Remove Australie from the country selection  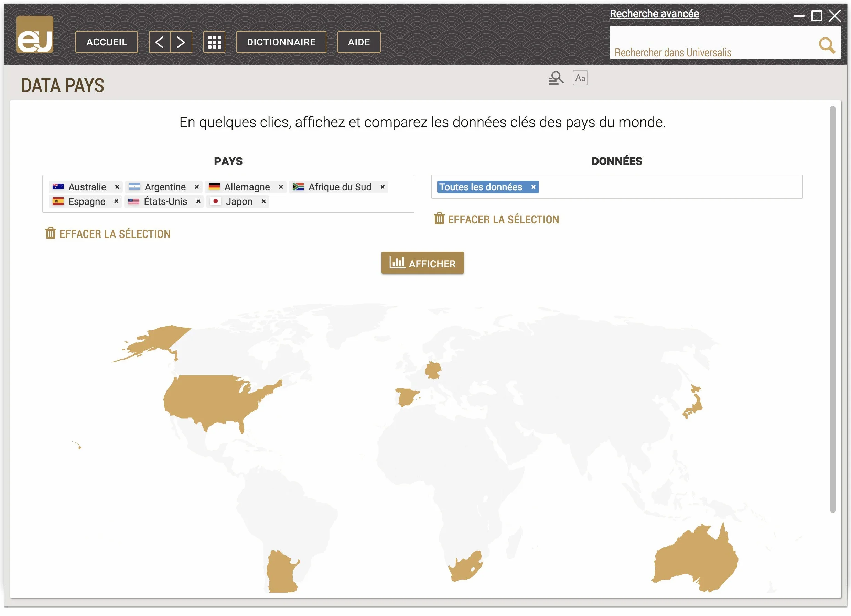click(117, 187)
